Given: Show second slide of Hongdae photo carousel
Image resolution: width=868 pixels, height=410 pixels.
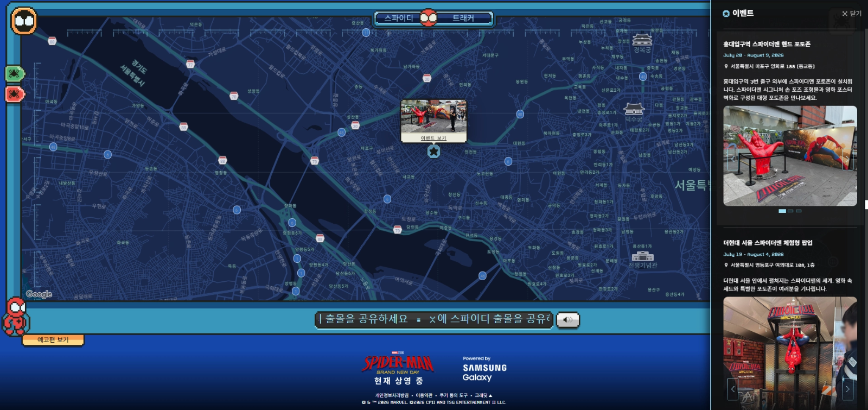Looking at the screenshot, I should (x=790, y=211).
